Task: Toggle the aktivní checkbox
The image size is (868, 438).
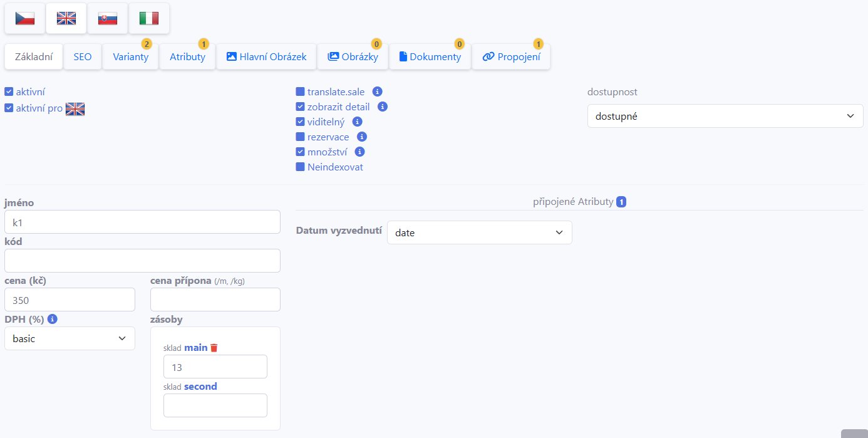Action: pyautogui.click(x=9, y=92)
